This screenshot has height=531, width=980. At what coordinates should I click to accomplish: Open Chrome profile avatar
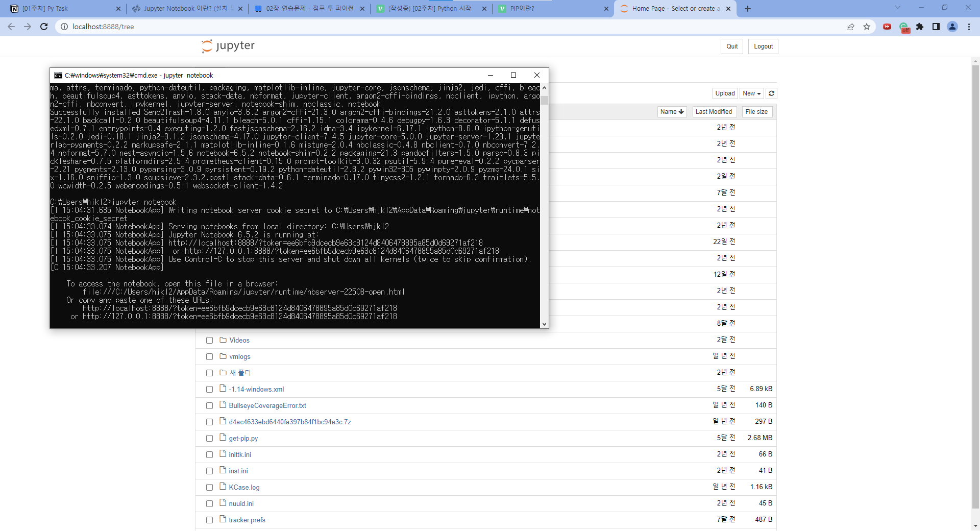(x=952, y=27)
